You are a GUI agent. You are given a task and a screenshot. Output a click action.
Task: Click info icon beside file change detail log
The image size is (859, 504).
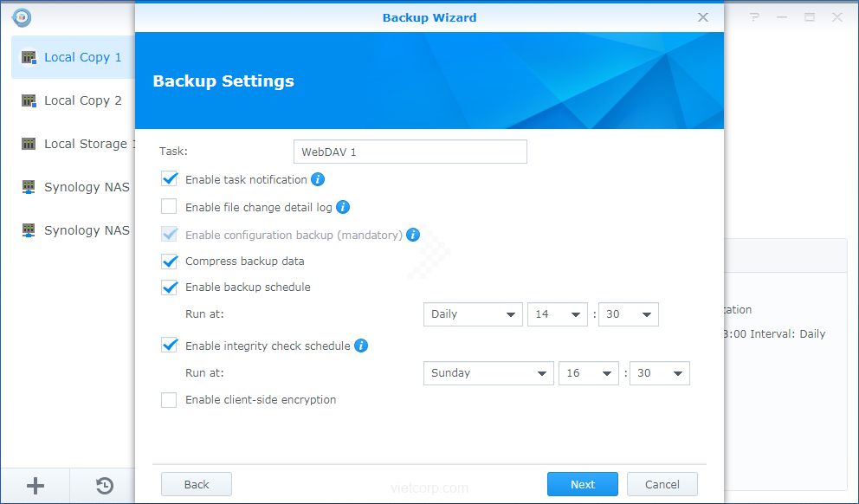pos(343,207)
